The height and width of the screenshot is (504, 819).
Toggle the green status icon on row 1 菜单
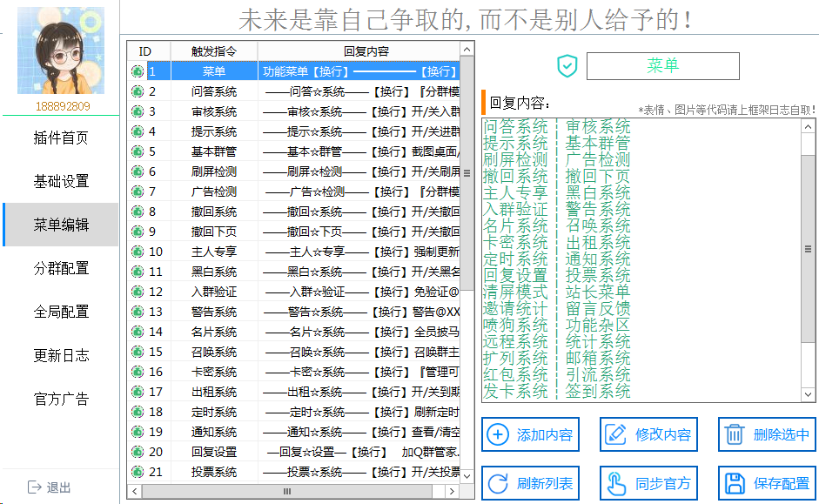137,71
